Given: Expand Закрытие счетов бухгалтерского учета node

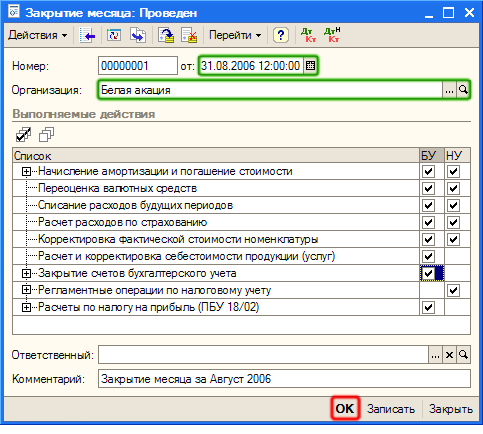Looking at the screenshot, I should coord(26,273).
